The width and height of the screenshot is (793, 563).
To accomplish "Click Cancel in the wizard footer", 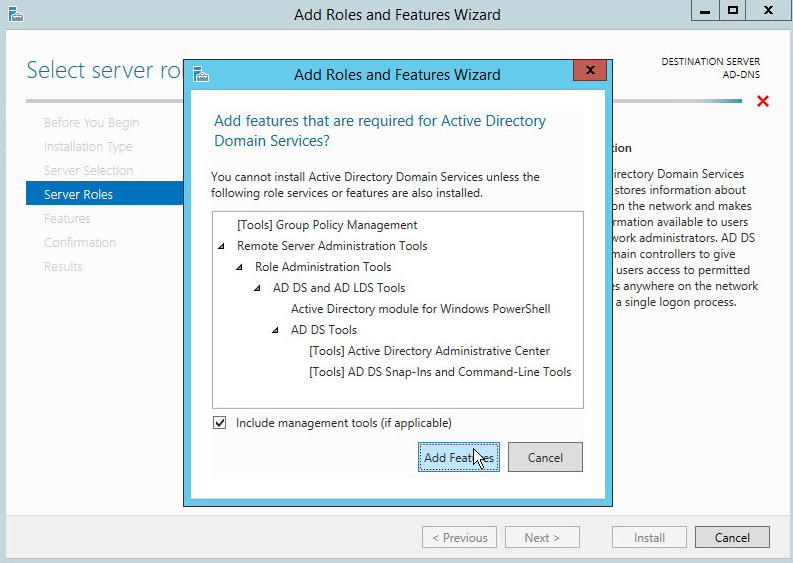I will click(732, 537).
